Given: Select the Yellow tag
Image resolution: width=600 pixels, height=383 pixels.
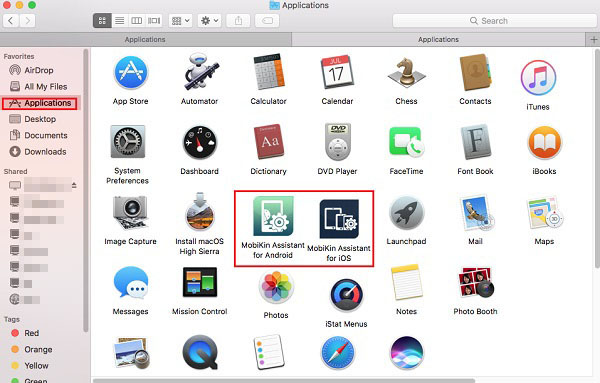Looking at the screenshot, I should 30,366.
